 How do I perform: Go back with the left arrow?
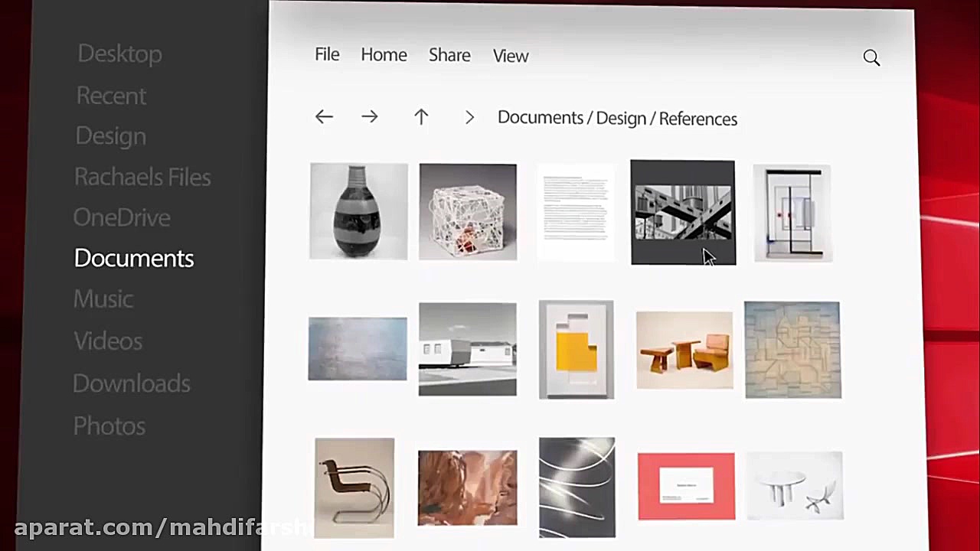[x=324, y=117]
